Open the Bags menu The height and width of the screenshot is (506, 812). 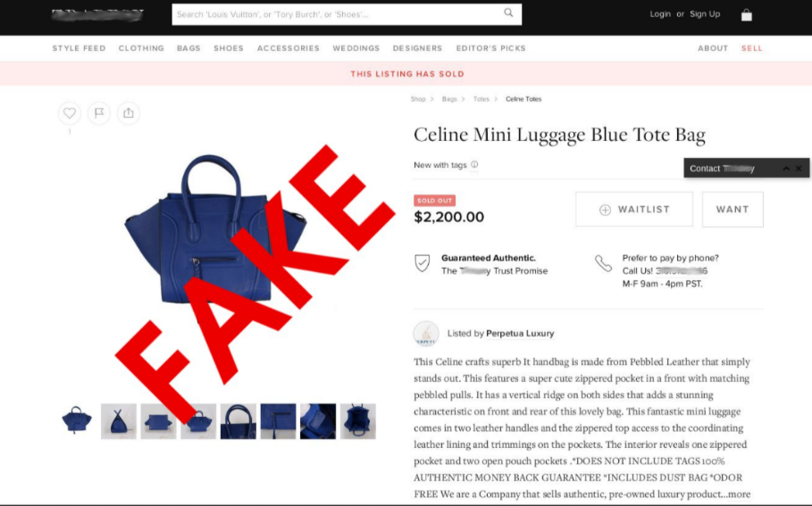[188, 48]
